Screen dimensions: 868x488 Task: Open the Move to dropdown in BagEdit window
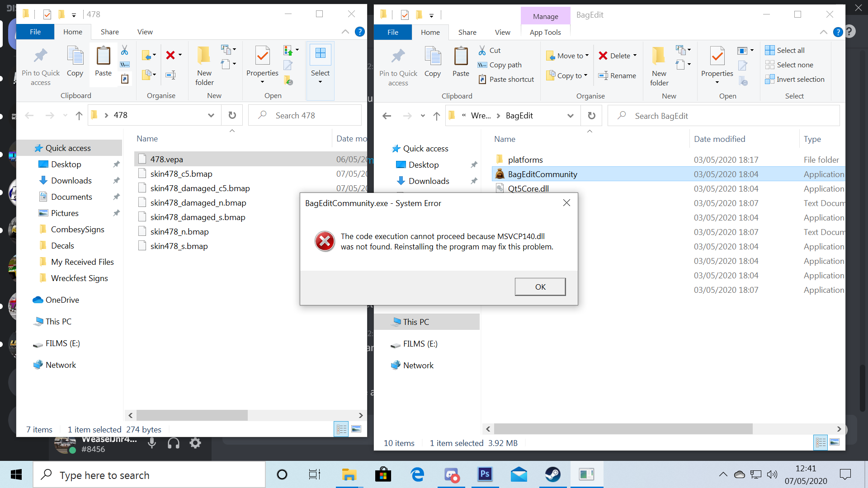pyautogui.click(x=567, y=56)
